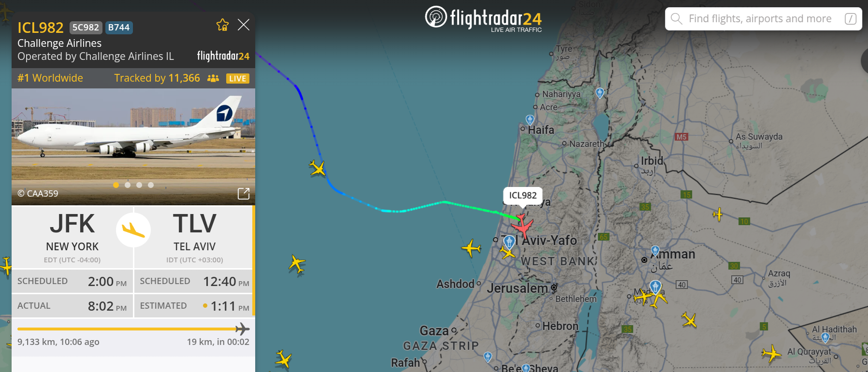This screenshot has height=372, width=868.
Task: Click the flight progress bar plane marker
Action: click(242, 329)
